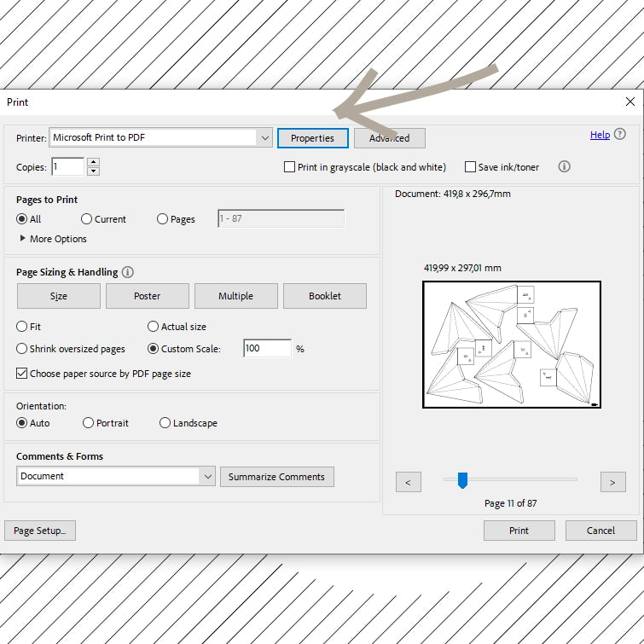Enable Print in grayscale checkbox
This screenshot has width=644, height=644.
pyautogui.click(x=290, y=167)
